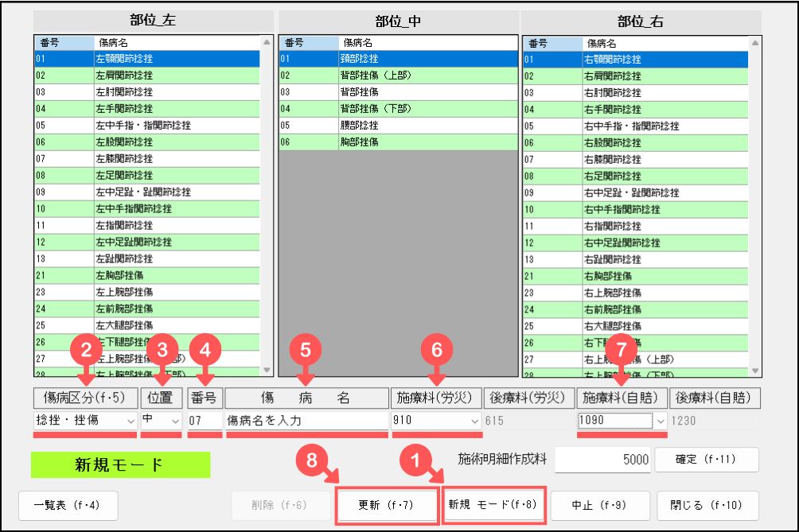
Task: Open the 位置 dropdown set to 中
Action: [x=175, y=420]
